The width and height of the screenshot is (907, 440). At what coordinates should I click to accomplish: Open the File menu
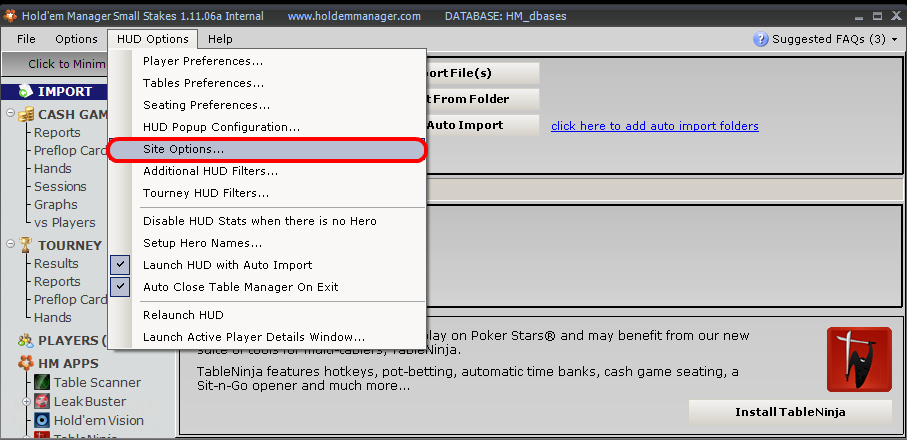[x=26, y=39]
